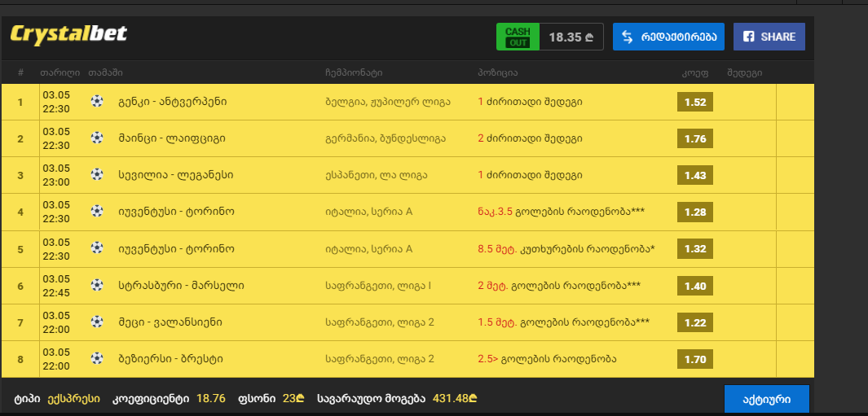Click the league გერმანია, ბუნდესლიგა

click(x=386, y=138)
